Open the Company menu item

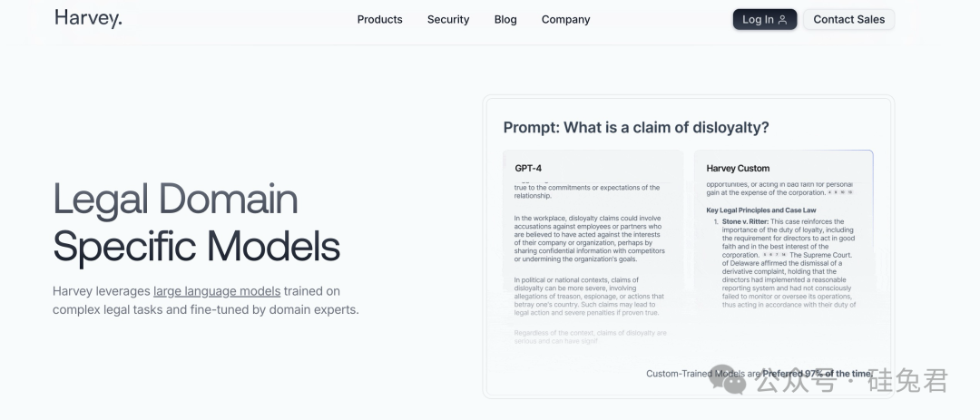click(x=565, y=19)
